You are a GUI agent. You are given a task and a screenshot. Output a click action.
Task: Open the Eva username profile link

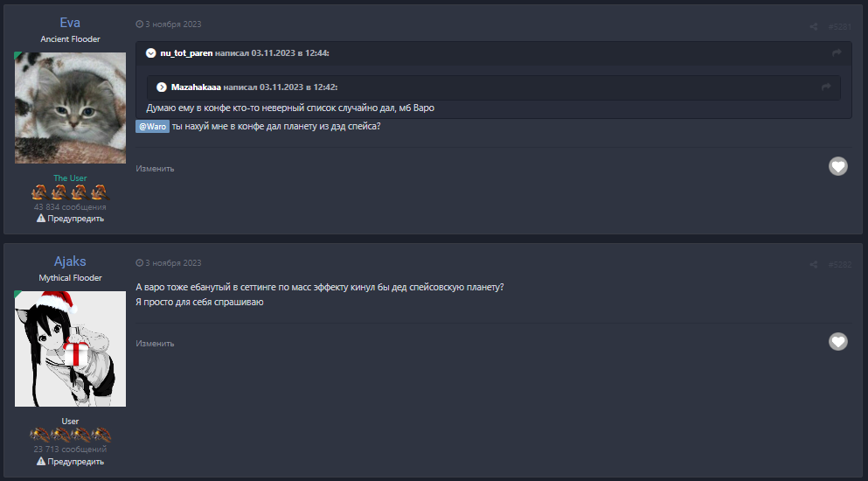tap(70, 23)
